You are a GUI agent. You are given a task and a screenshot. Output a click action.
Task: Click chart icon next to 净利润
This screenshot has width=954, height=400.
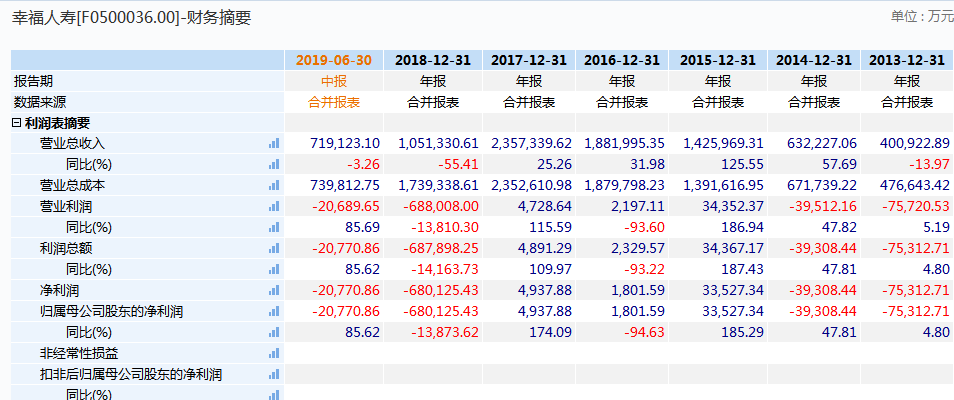pos(273,290)
